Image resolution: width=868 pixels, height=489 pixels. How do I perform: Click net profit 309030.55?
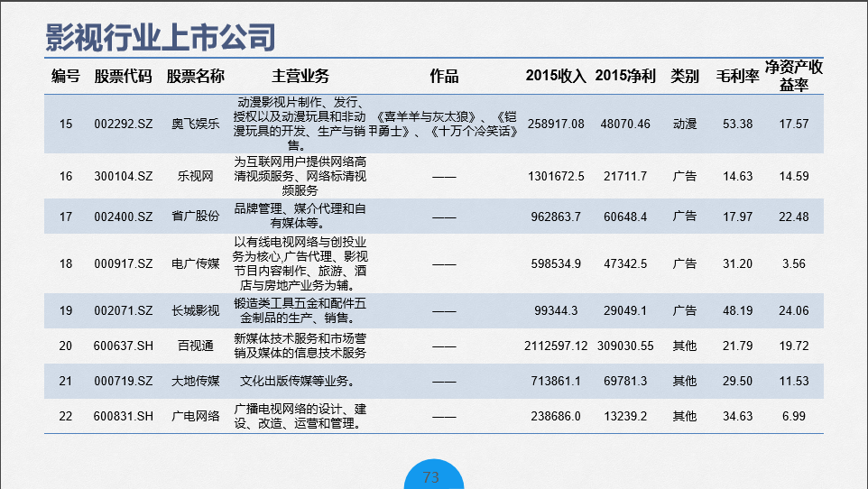625,346
